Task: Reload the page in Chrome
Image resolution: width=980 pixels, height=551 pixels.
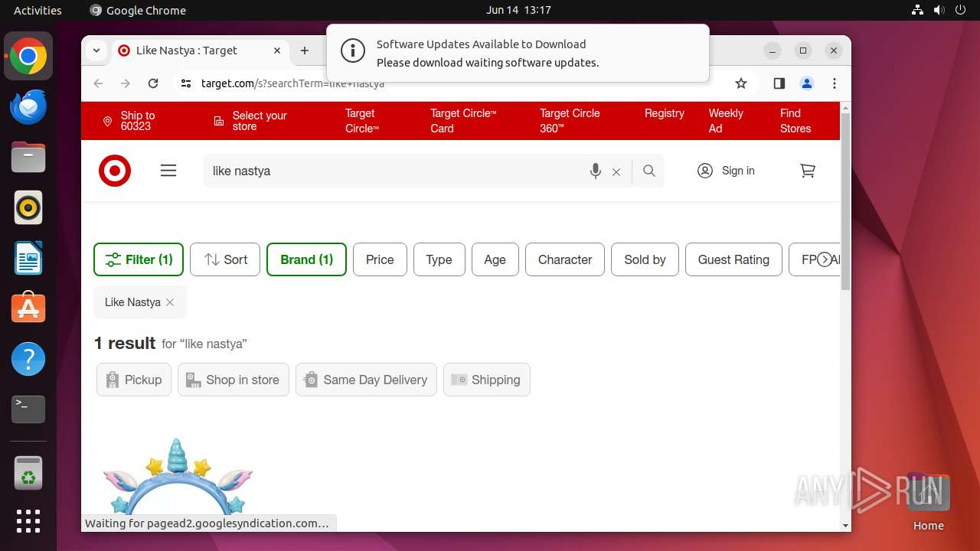Action: 153,83
